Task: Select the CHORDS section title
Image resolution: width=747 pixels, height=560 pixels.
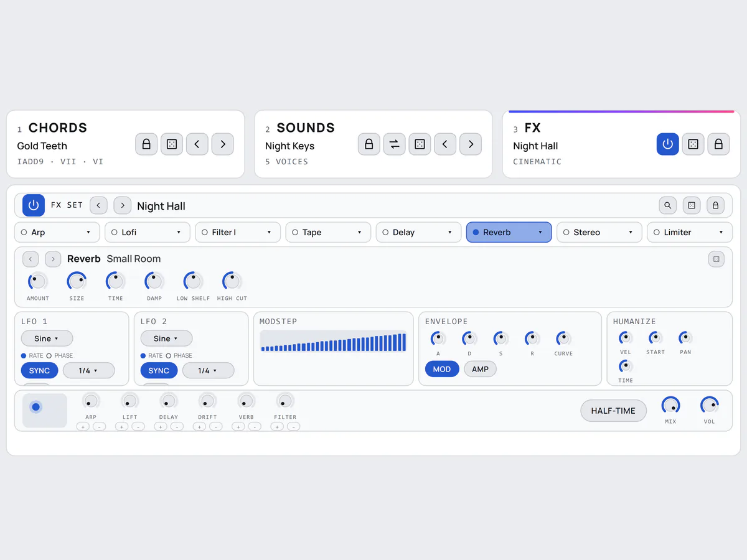Action: pos(58,128)
